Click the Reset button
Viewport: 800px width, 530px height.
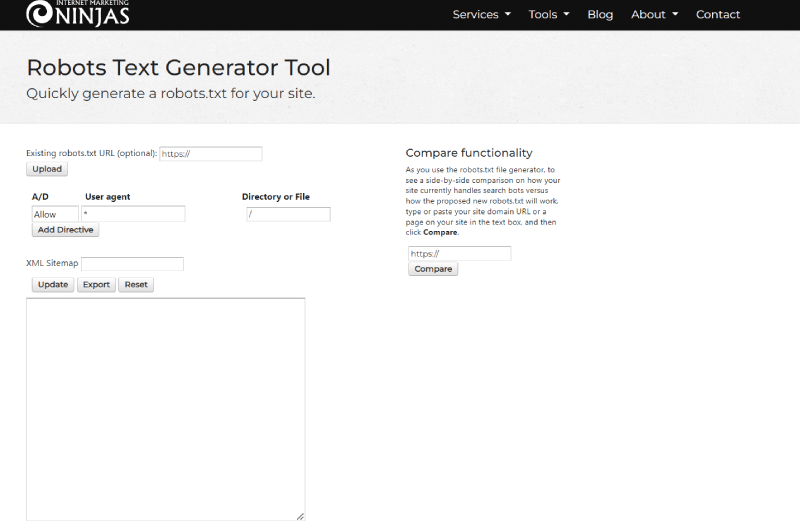pos(136,285)
